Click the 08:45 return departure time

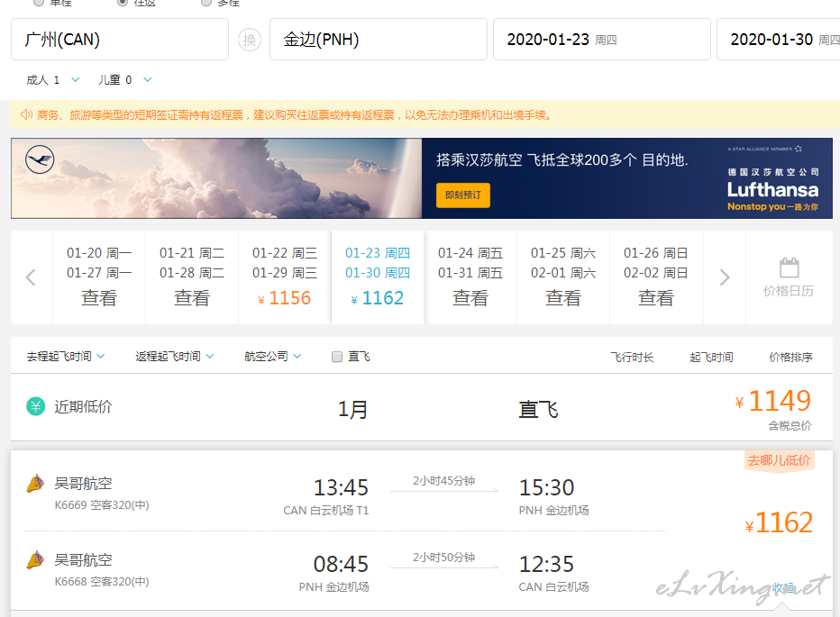click(341, 564)
